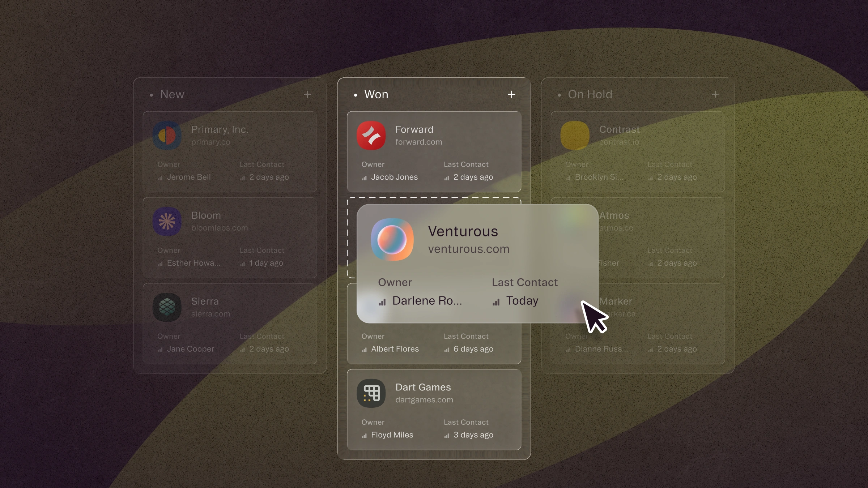
Task: Open the Forward company name
Action: (414, 129)
